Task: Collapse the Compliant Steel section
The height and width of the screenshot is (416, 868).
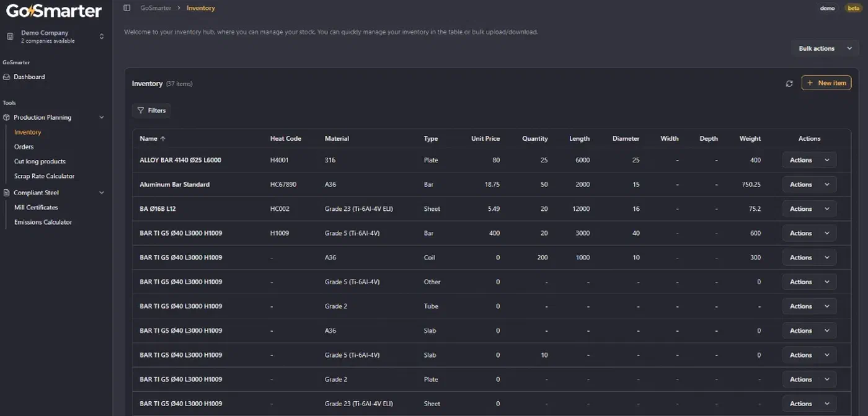Action: click(102, 193)
